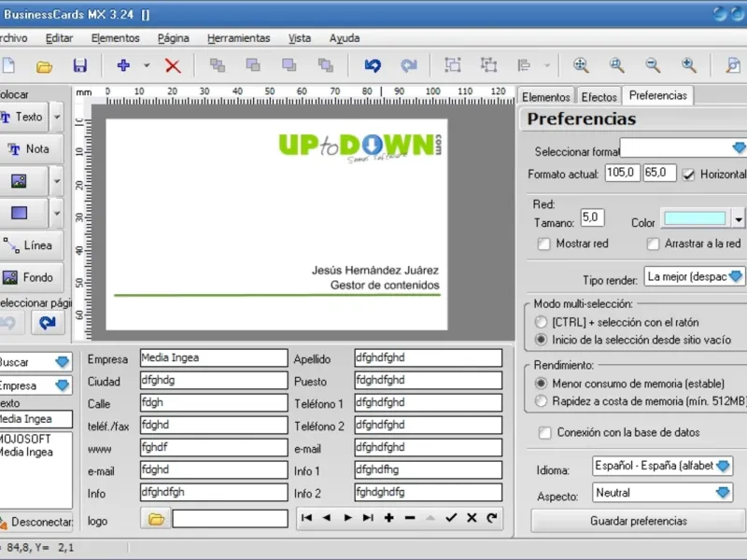Browse for logo with folder icon
This screenshot has height=560, width=747.
(x=156, y=519)
